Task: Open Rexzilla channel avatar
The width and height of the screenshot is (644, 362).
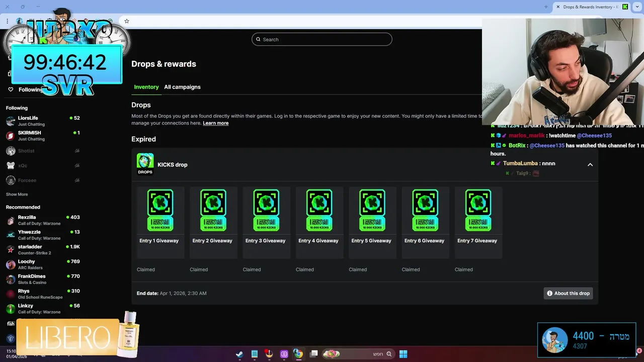Action: [11, 220]
